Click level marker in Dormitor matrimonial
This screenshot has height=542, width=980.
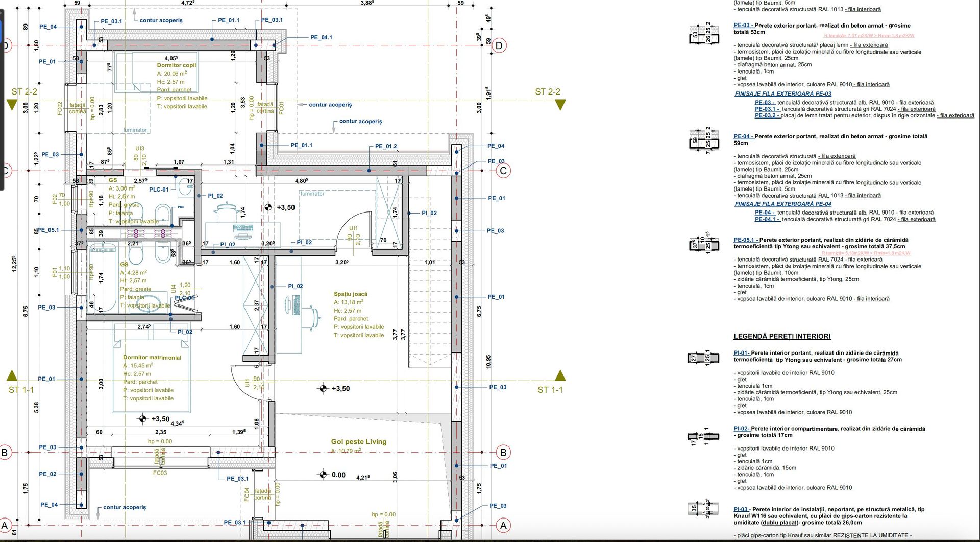[143, 419]
